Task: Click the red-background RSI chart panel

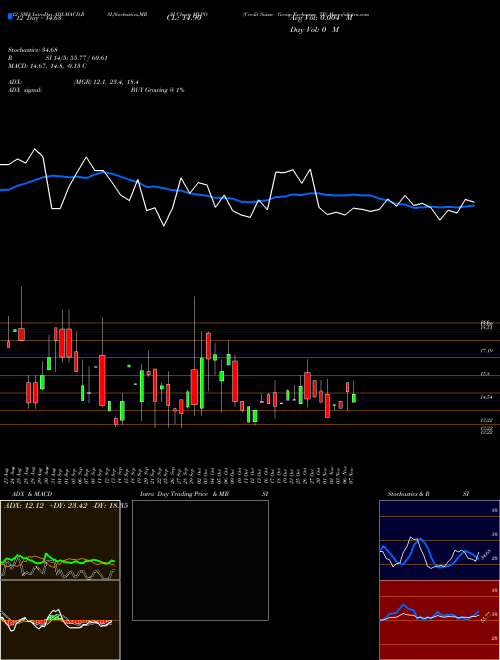Action: (439, 620)
